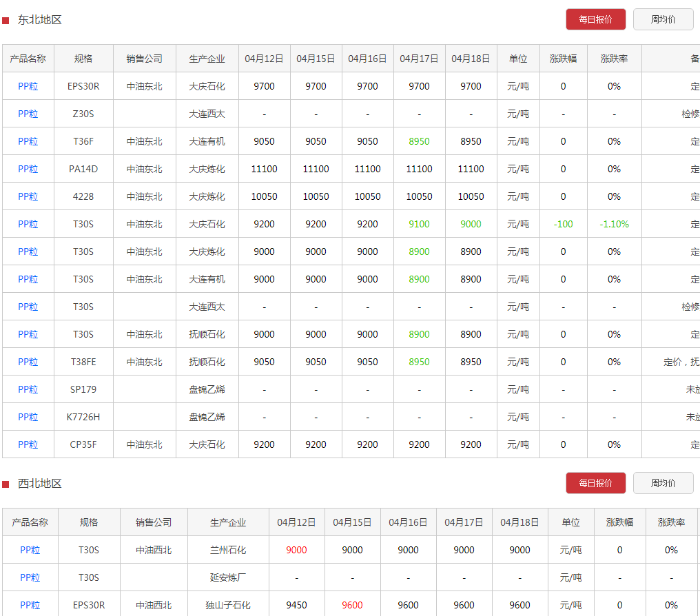Click 规格 header in 西北地区 table
Viewport: 700px width, 616px height.
click(x=89, y=522)
